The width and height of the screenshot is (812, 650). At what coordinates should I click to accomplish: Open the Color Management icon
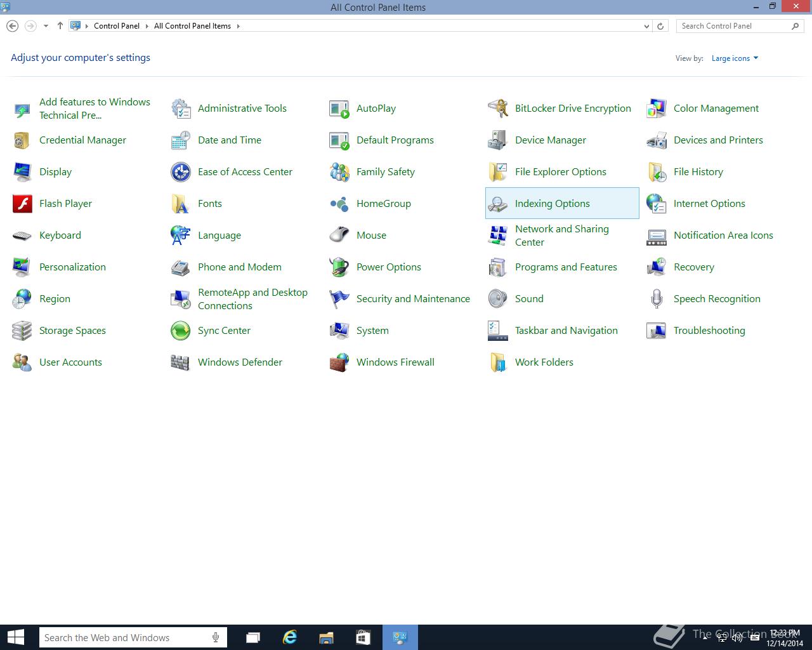657,109
